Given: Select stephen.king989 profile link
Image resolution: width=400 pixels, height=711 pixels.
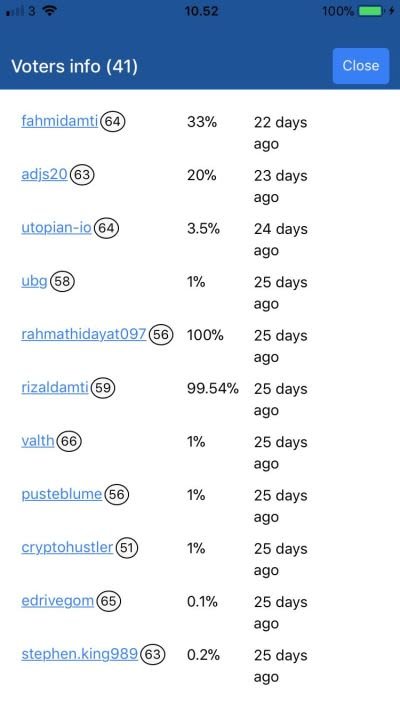Looking at the screenshot, I should (x=79, y=654).
